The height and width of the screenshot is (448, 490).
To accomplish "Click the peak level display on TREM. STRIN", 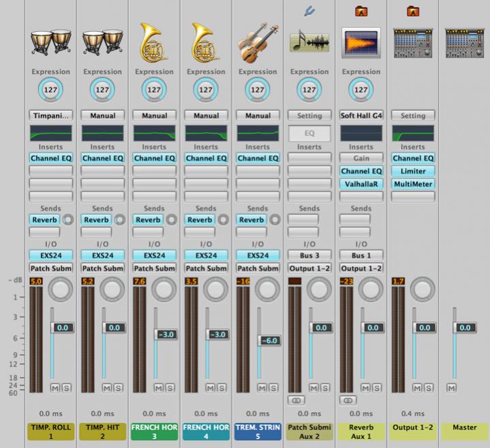I will 243,281.
